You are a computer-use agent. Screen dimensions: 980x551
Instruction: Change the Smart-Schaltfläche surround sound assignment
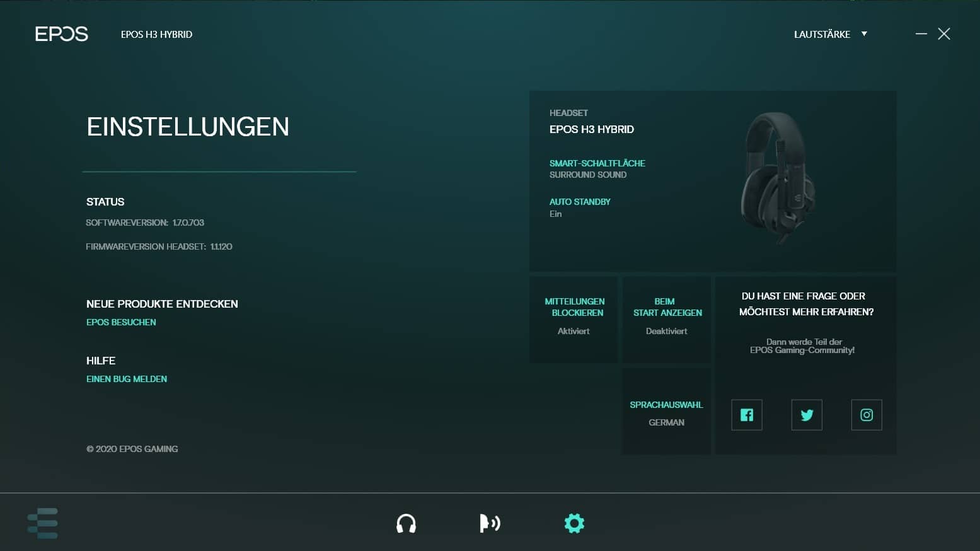point(597,168)
